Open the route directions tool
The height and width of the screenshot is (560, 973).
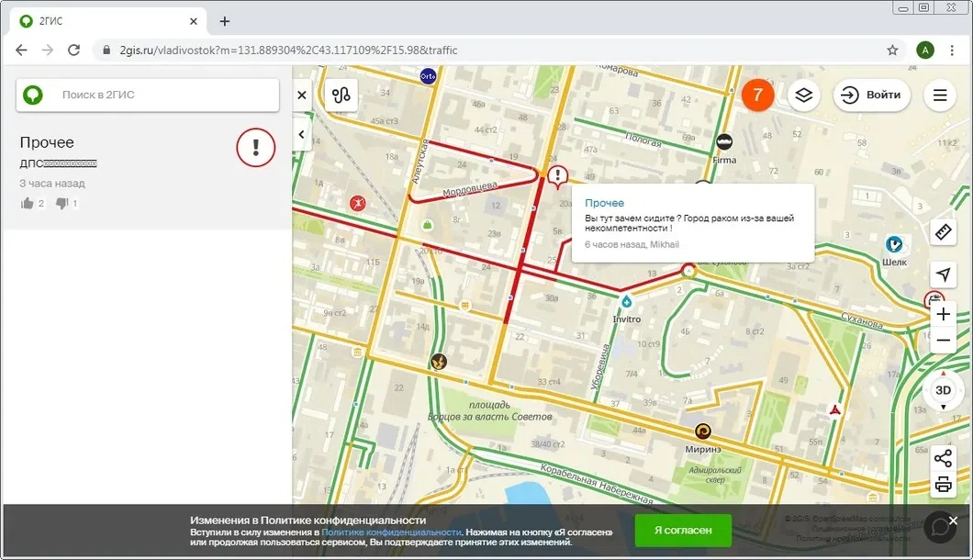point(341,95)
